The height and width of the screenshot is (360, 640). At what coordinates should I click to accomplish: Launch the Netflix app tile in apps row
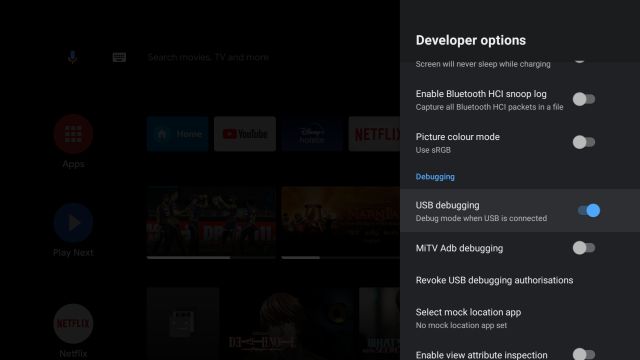374,134
